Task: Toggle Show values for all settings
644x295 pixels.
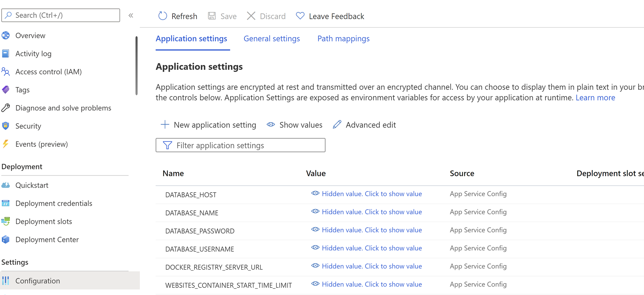Action: coord(294,125)
